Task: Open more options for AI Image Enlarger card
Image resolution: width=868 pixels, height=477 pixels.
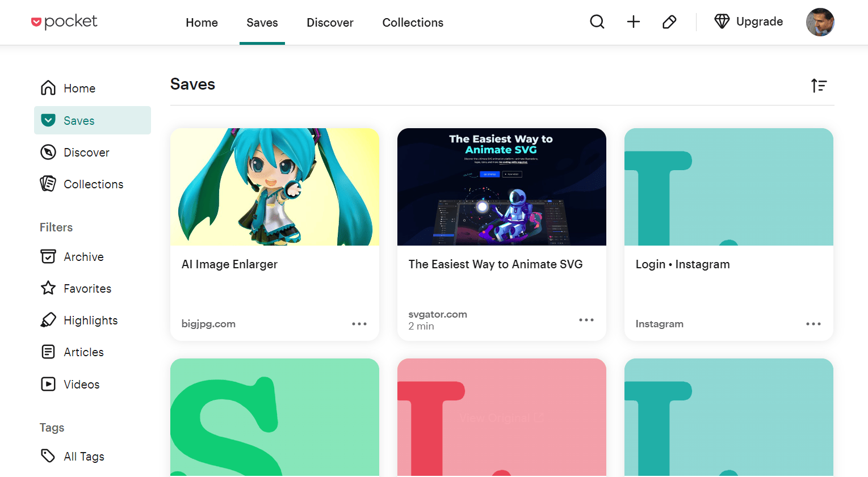Action: click(359, 324)
